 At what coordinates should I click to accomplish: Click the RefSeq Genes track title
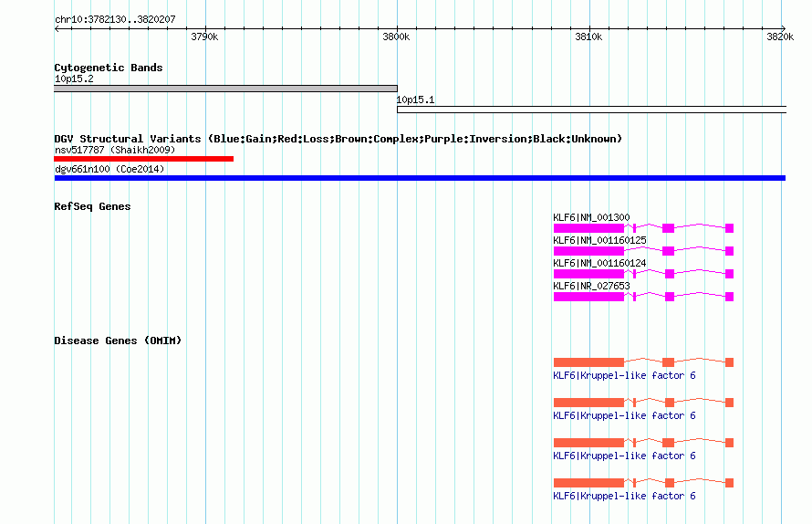(92, 206)
